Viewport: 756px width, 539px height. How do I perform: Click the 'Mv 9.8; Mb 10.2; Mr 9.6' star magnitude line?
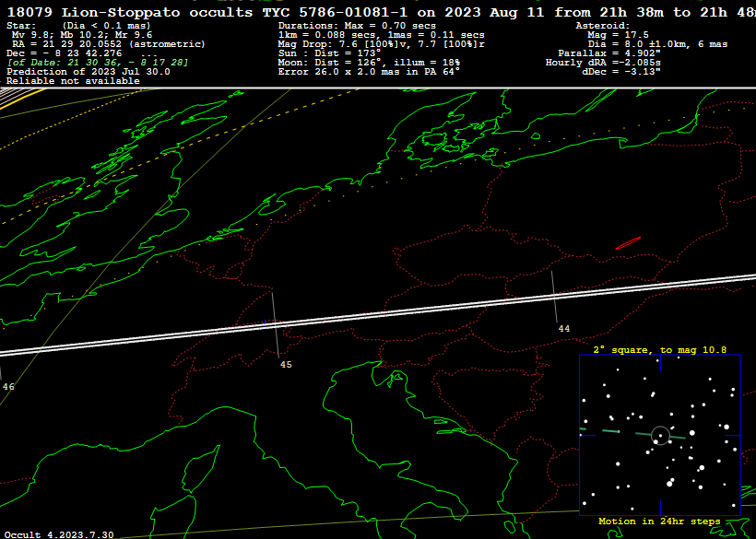(x=81, y=35)
